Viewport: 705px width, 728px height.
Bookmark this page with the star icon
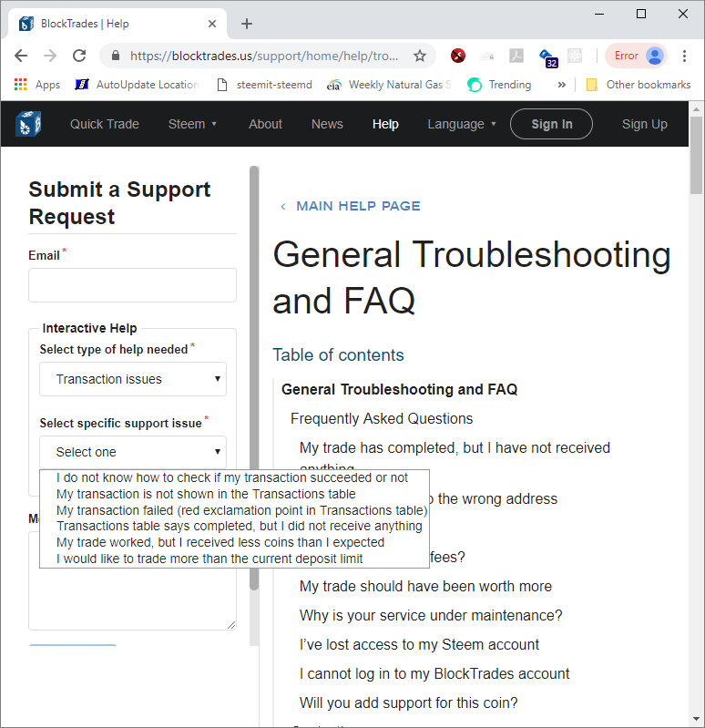pos(420,56)
